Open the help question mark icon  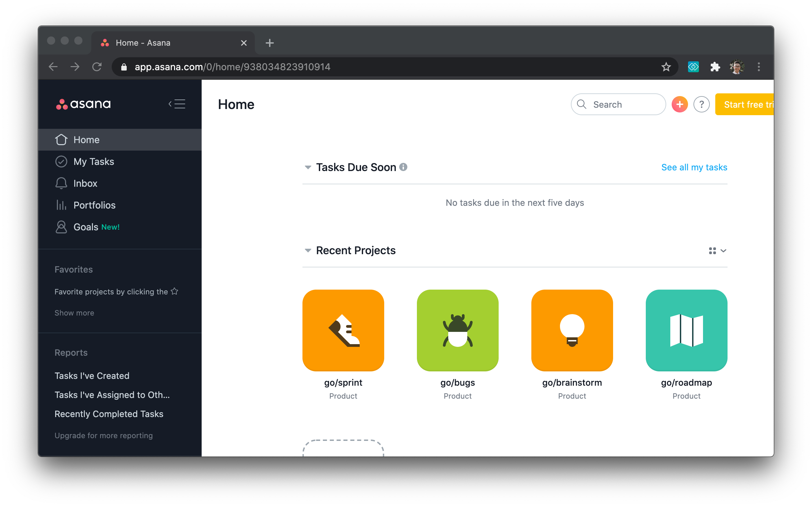[701, 104]
